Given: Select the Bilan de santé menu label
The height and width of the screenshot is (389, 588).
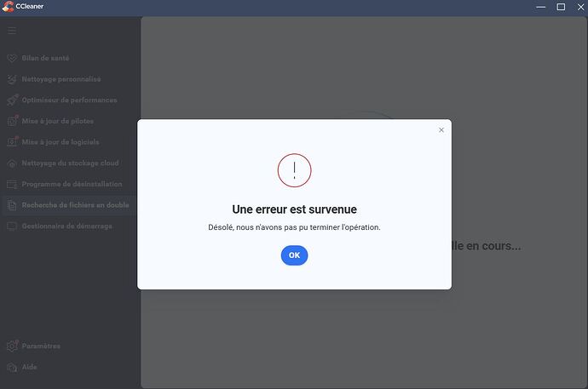Looking at the screenshot, I should (x=45, y=59).
